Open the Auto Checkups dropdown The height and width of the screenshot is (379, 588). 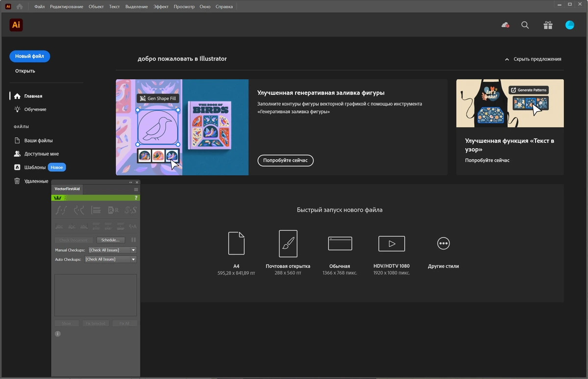point(111,260)
